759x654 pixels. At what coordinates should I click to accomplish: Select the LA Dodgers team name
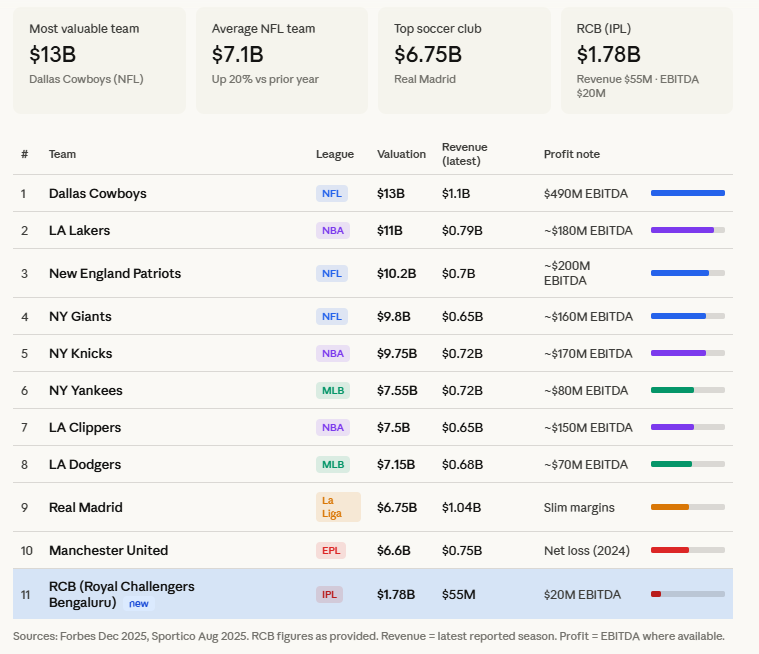85,465
